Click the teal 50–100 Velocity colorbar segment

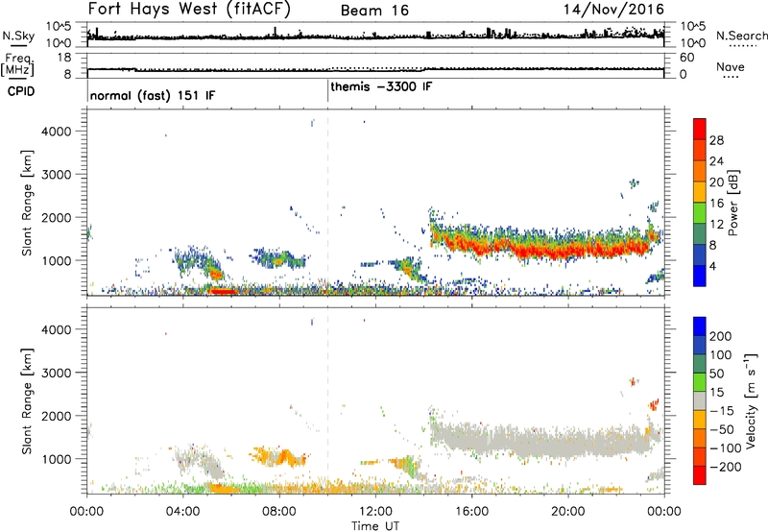tap(700, 364)
